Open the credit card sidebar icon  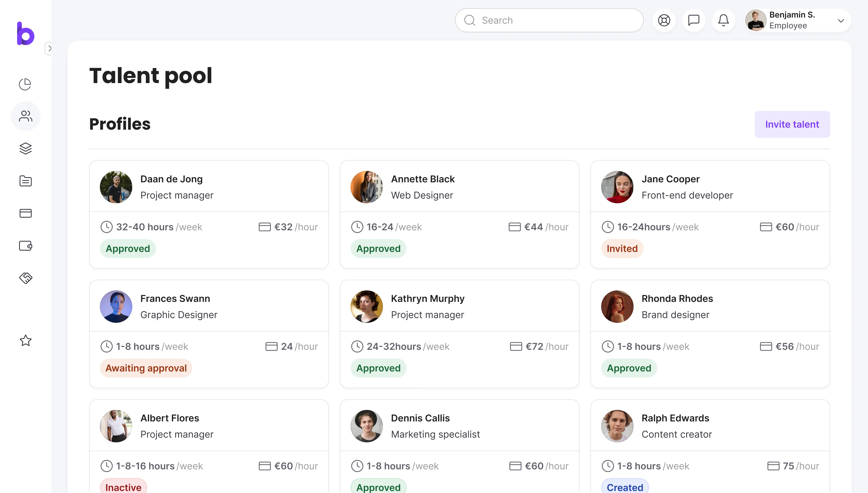coord(26,213)
